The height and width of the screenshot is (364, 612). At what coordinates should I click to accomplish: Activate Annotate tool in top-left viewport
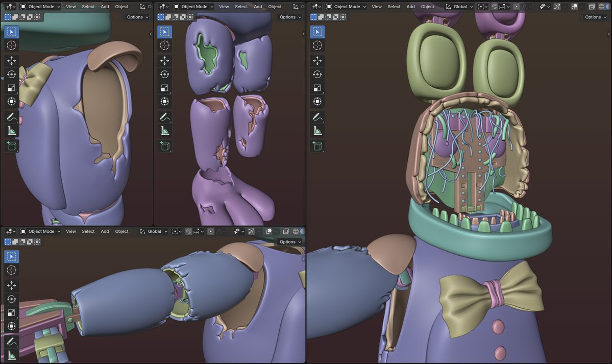tap(11, 117)
